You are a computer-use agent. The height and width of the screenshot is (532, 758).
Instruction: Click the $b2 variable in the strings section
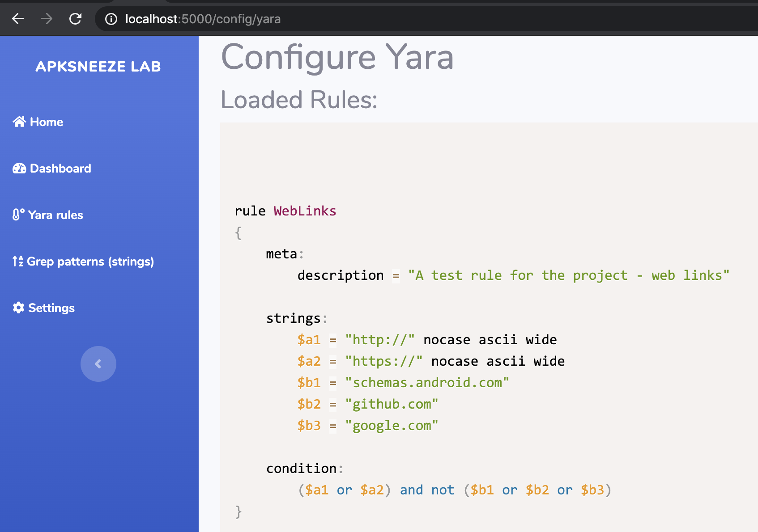point(309,404)
